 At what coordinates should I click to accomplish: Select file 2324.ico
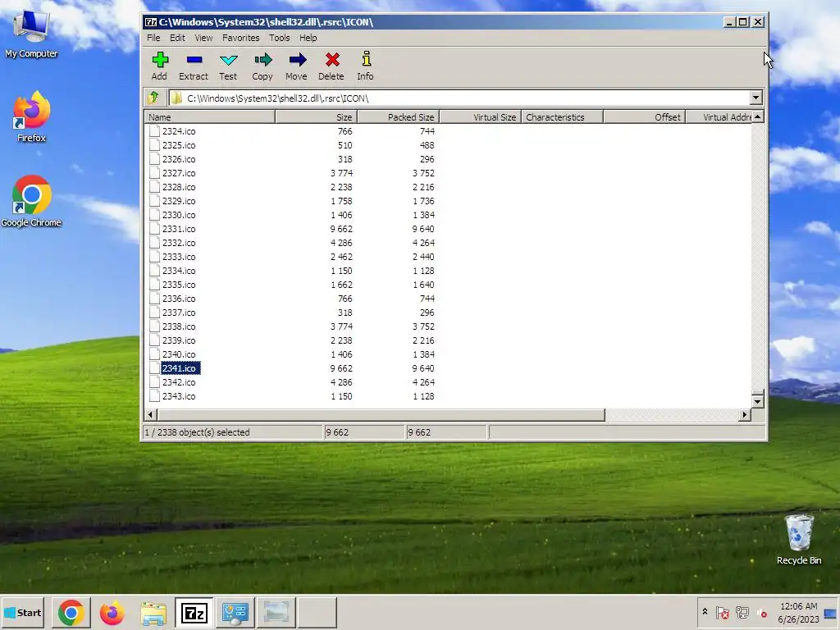pos(179,131)
